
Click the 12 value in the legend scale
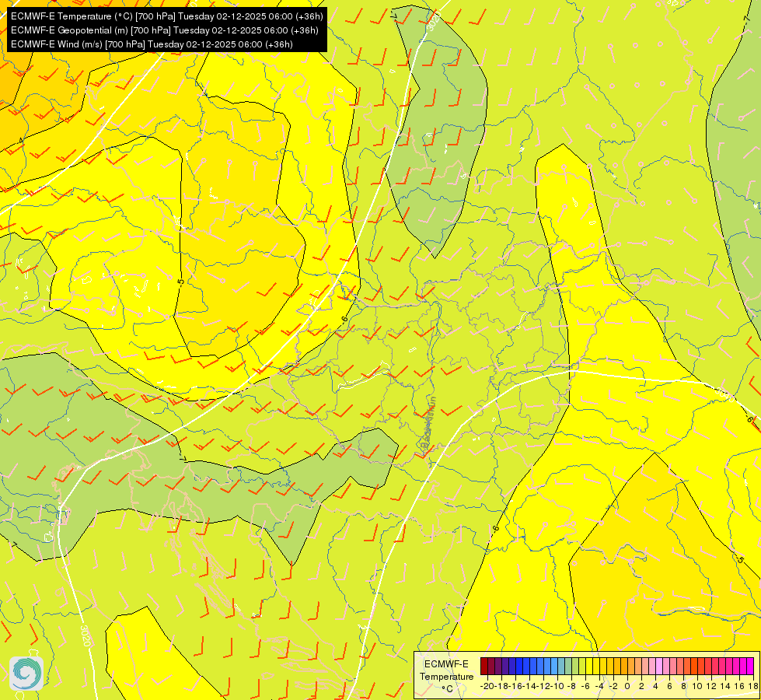(x=711, y=686)
